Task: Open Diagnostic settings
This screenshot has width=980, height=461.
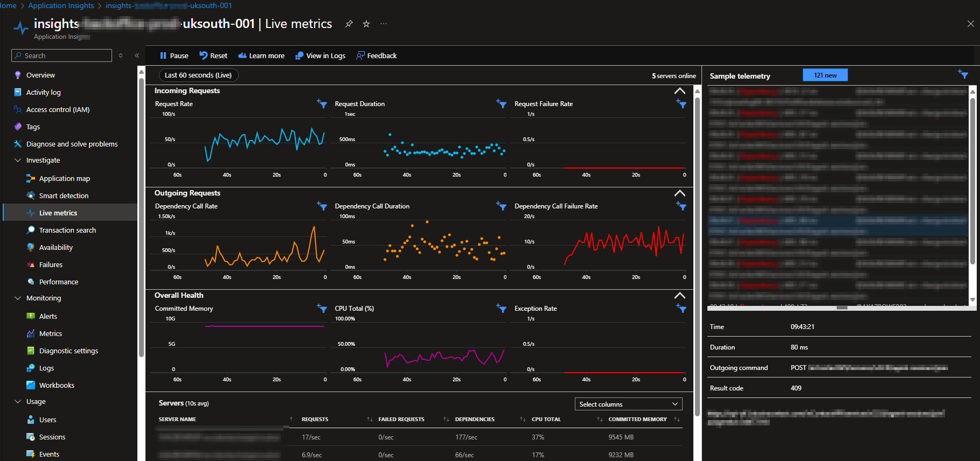Action: [68, 351]
